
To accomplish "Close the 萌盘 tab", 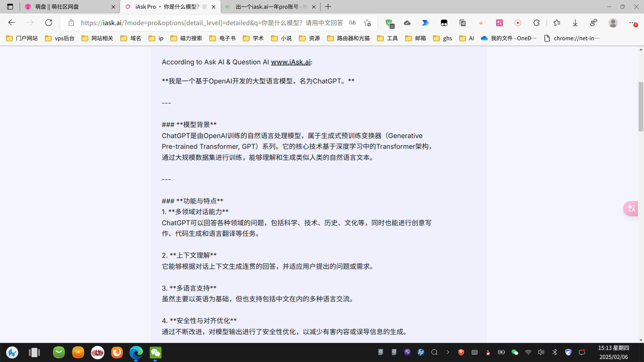I will [x=113, y=7].
